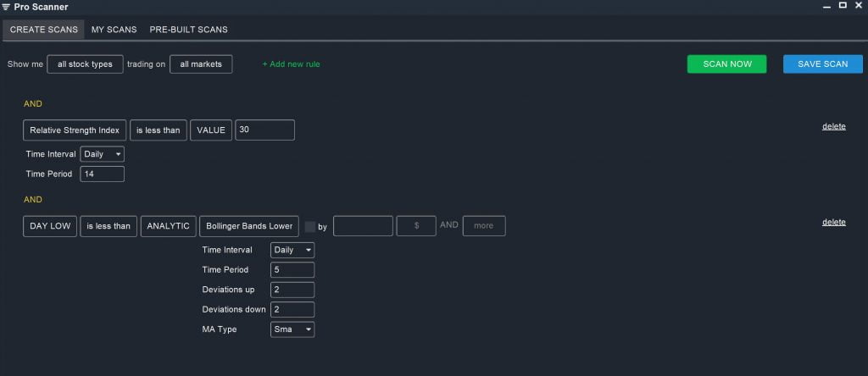
Task: Click the Bollinger Bands Lower analytic button
Action: coord(248,226)
